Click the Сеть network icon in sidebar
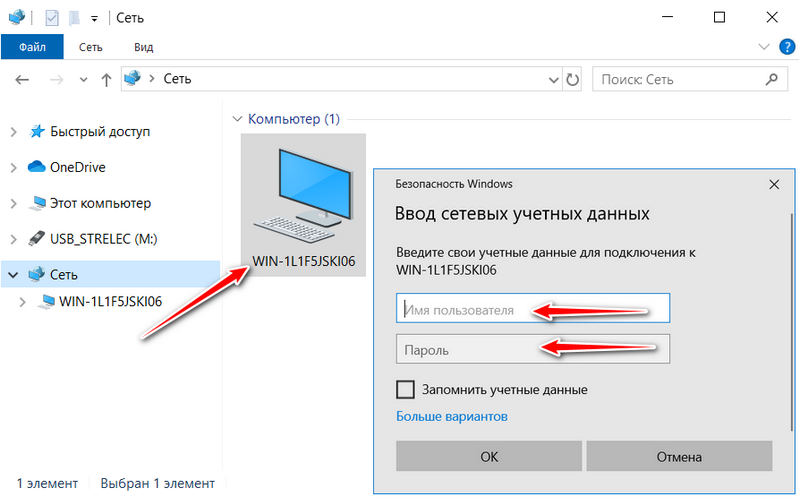Screen dimensions: 800x497 [x=37, y=274]
